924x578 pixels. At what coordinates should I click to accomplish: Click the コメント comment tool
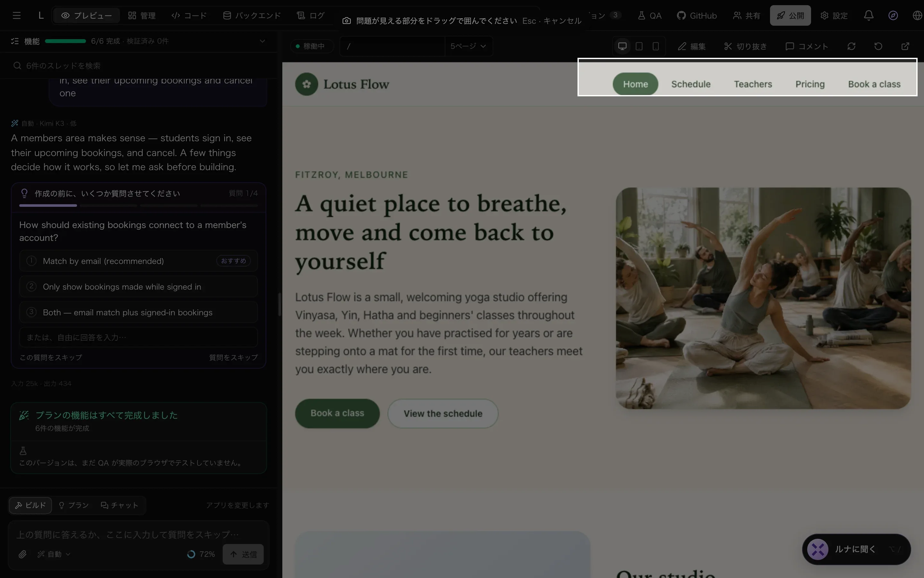(807, 46)
